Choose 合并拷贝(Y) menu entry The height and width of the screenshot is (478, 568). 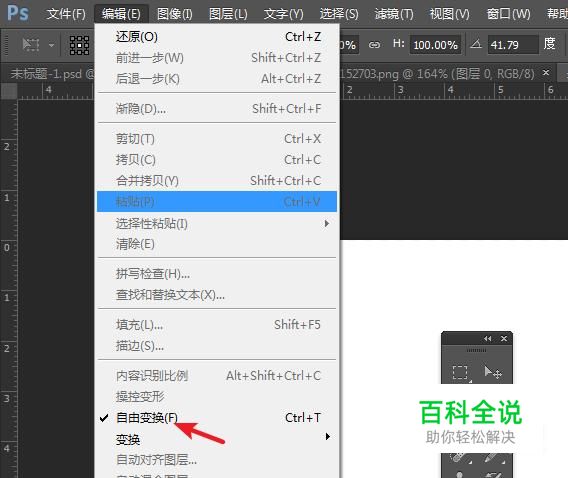tap(217, 181)
